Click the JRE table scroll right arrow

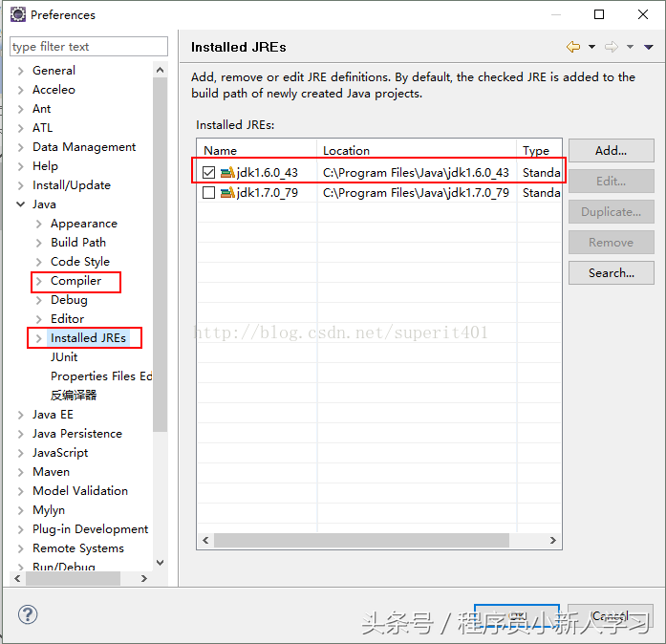click(553, 541)
